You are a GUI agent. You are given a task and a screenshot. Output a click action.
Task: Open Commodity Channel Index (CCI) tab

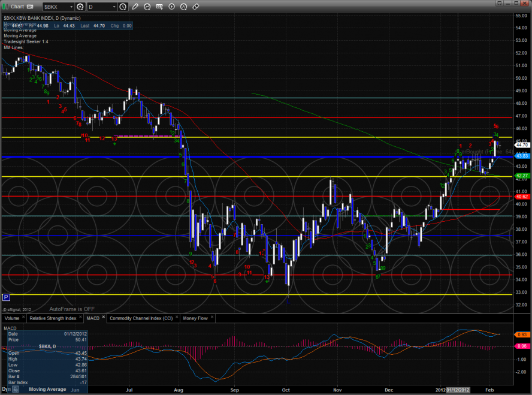[141, 318]
